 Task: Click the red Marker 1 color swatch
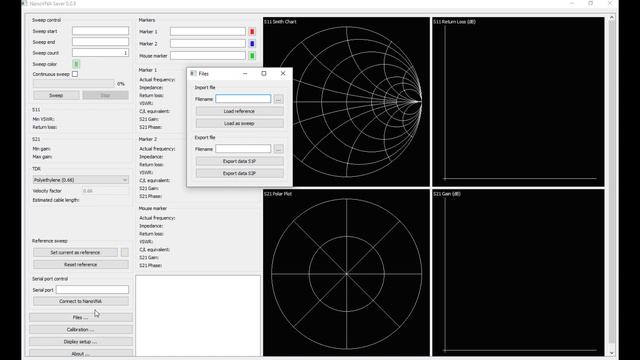coord(252,31)
